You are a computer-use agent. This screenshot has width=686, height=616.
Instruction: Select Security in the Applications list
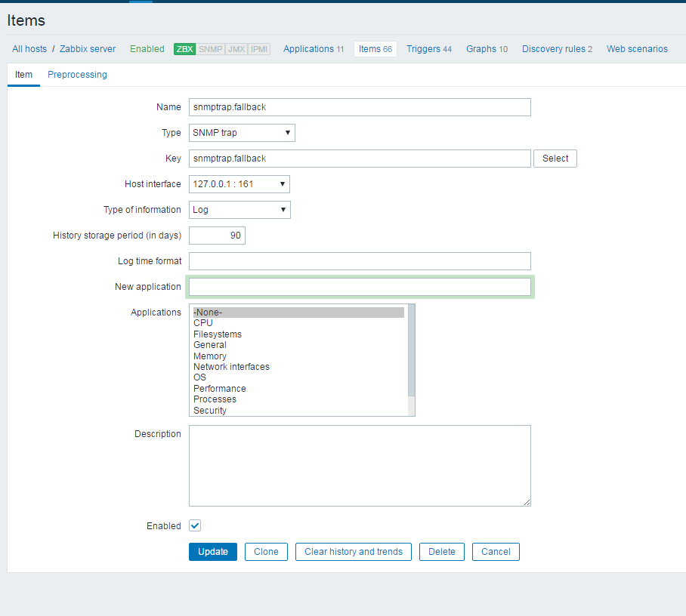(x=298, y=410)
